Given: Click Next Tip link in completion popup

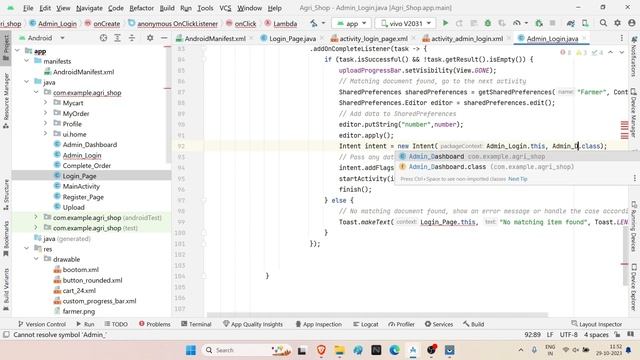Looking at the screenshot, I should pyautogui.click(x=518, y=179).
